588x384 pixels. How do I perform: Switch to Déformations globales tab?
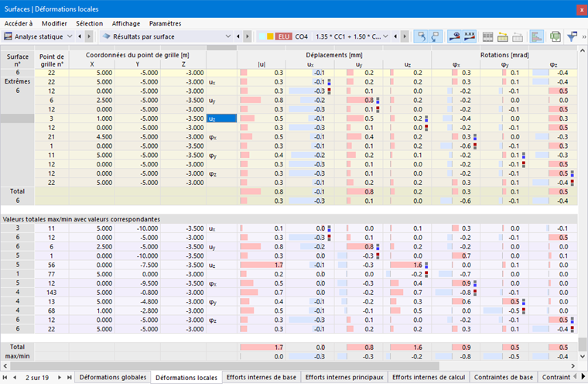[113, 377]
